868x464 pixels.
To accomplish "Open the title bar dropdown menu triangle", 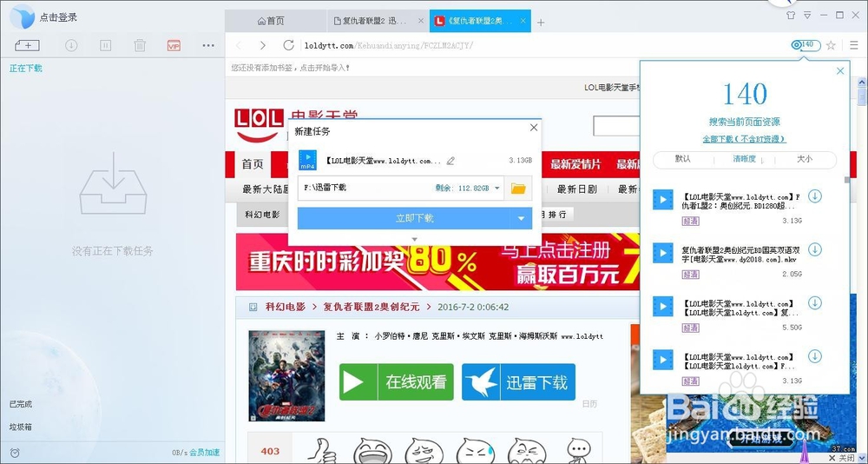I will click(807, 15).
